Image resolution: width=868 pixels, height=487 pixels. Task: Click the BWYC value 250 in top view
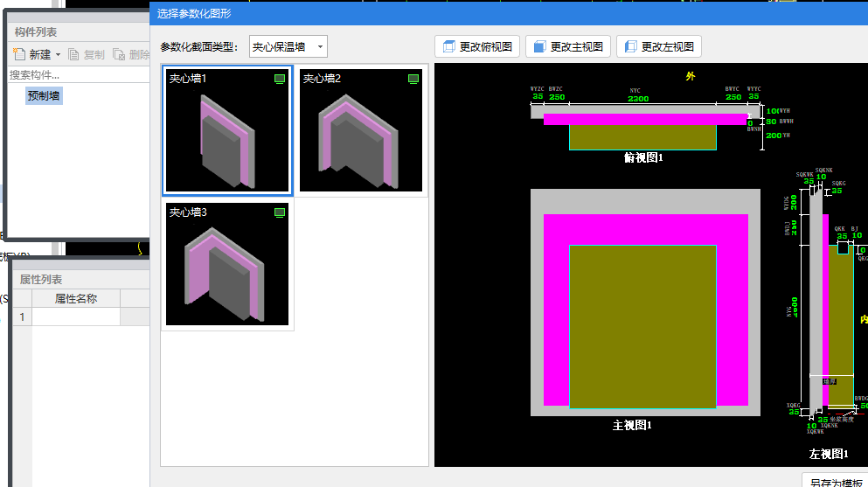click(733, 97)
